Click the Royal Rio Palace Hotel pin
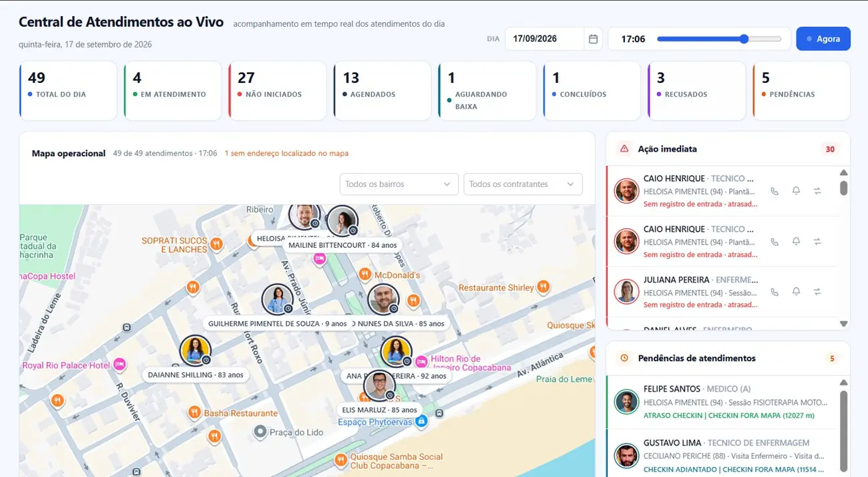 pyautogui.click(x=120, y=365)
